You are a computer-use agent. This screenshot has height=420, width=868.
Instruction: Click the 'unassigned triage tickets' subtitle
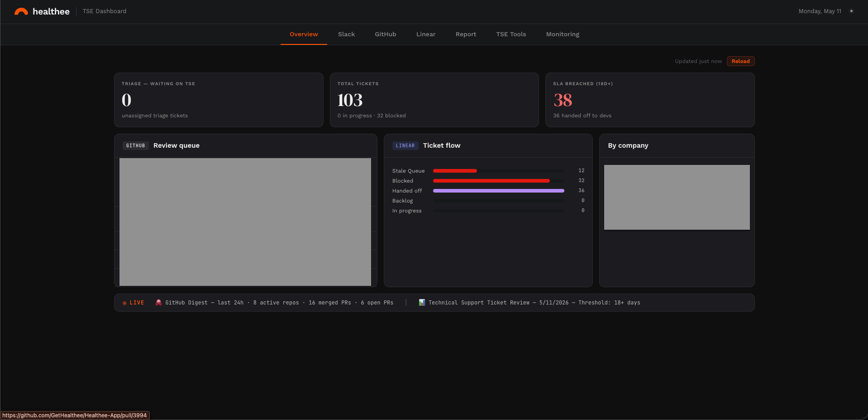point(155,116)
